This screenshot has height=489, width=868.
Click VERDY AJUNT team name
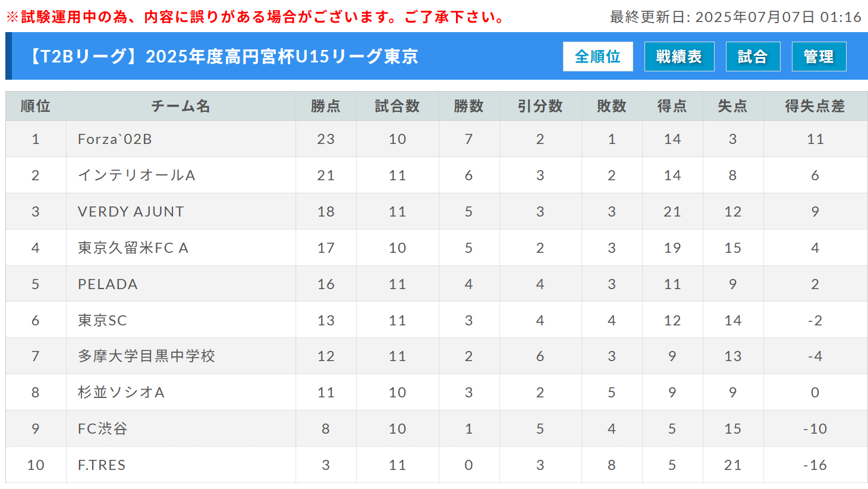[x=131, y=212]
